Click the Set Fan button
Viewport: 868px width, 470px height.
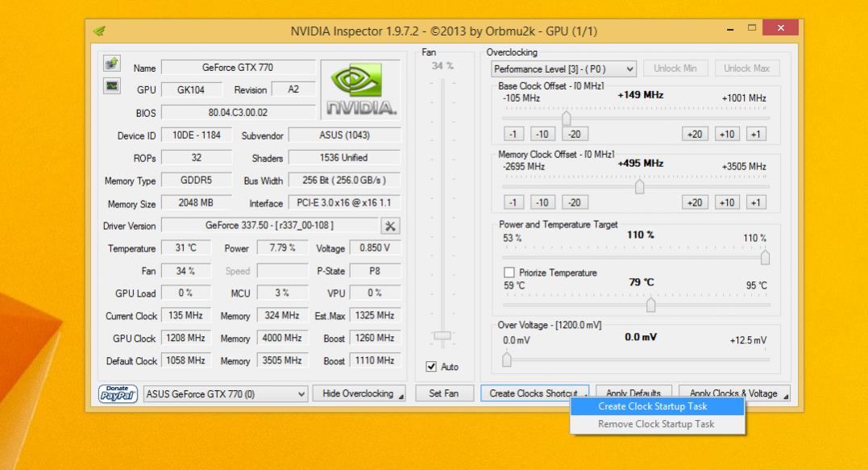pos(444,393)
